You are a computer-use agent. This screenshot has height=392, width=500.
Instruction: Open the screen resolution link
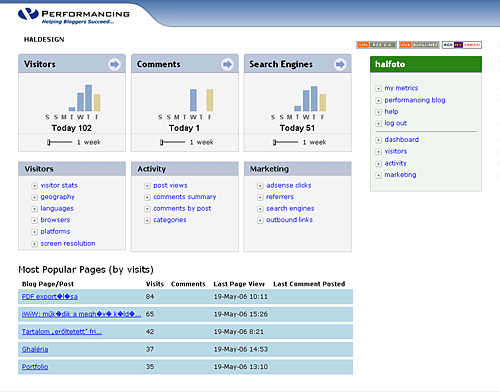[x=68, y=244]
